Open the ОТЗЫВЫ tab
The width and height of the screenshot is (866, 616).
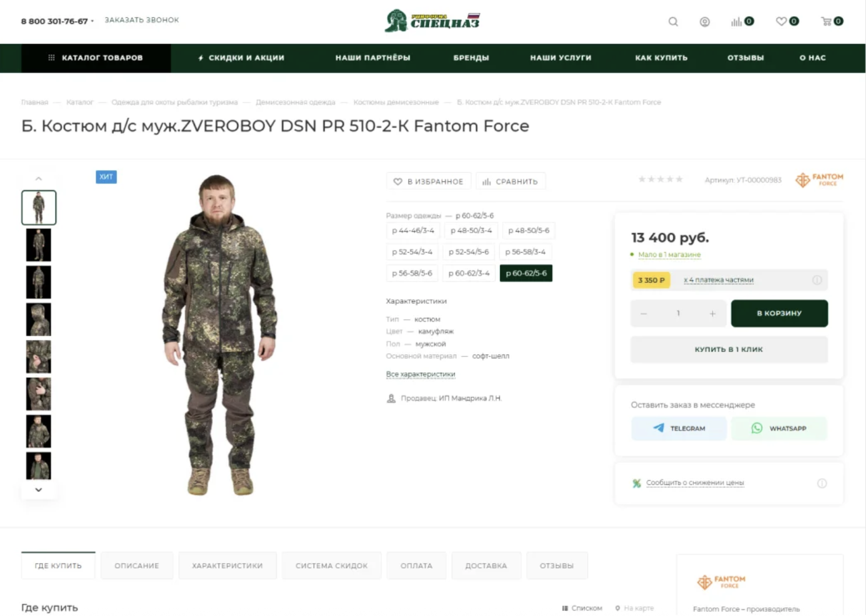pos(556,565)
